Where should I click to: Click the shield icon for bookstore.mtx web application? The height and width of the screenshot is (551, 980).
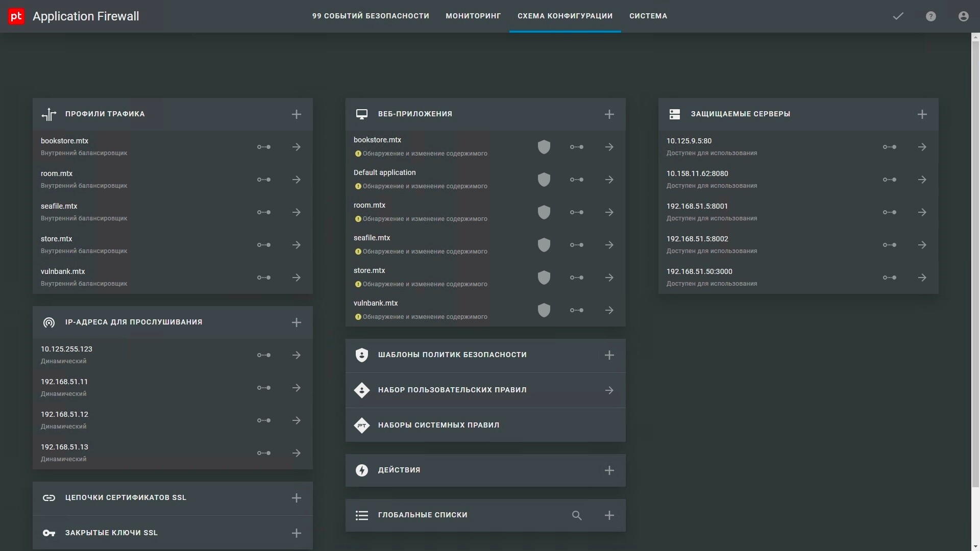(544, 147)
